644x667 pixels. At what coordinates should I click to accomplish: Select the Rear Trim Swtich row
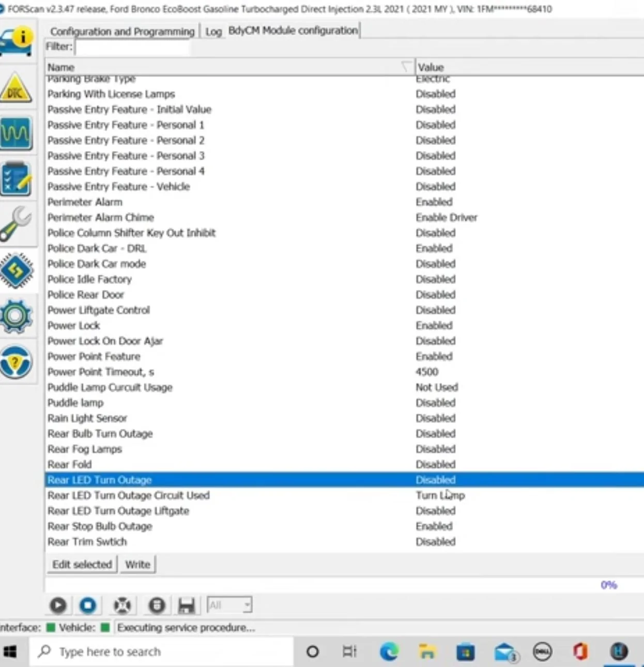345,542
